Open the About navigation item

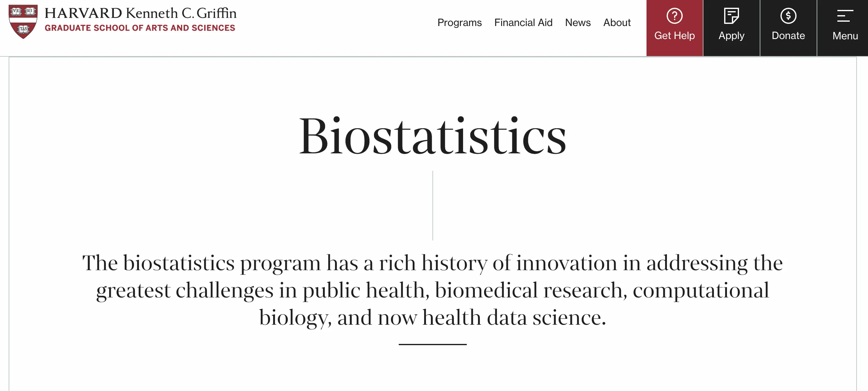pyautogui.click(x=617, y=23)
